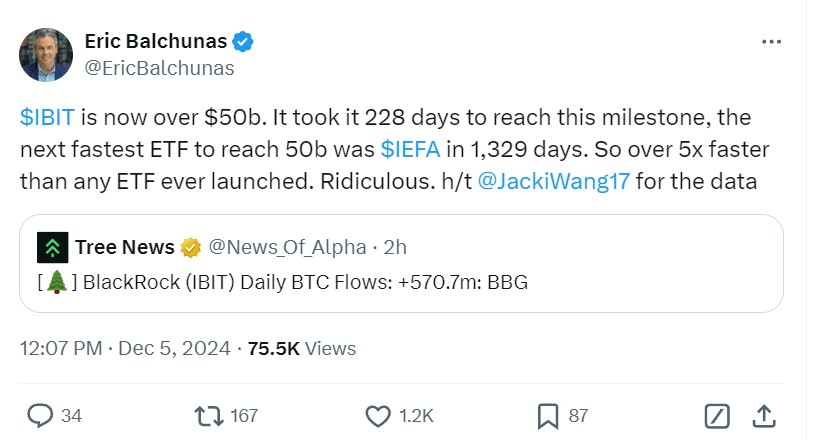Open the Eric Balchunas display name
The height and width of the screenshot is (440, 816).
156,41
